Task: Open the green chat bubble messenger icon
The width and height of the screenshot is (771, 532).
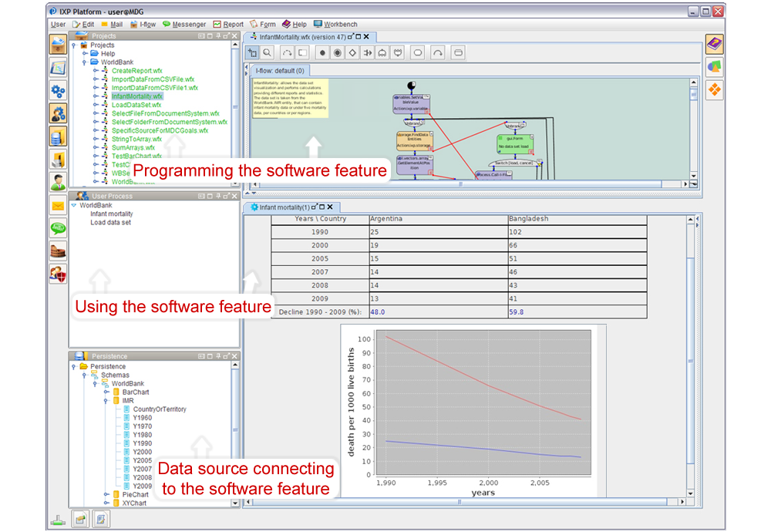Action: (x=58, y=228)
